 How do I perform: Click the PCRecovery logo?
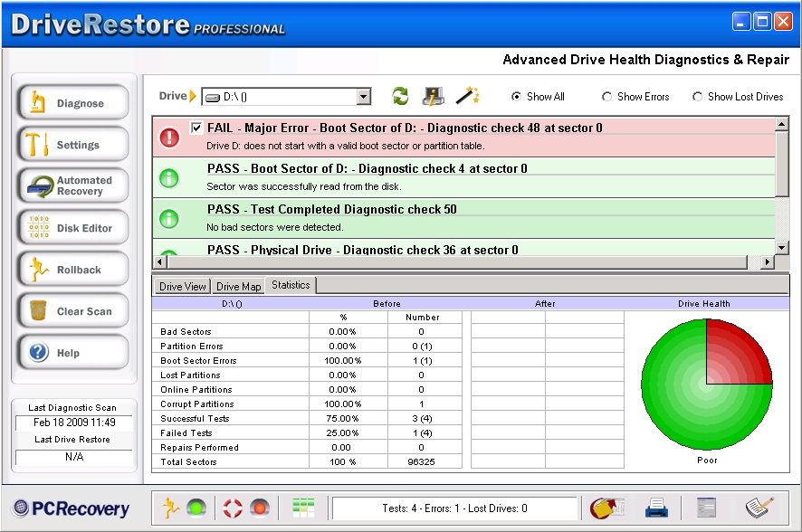(72, 508)
